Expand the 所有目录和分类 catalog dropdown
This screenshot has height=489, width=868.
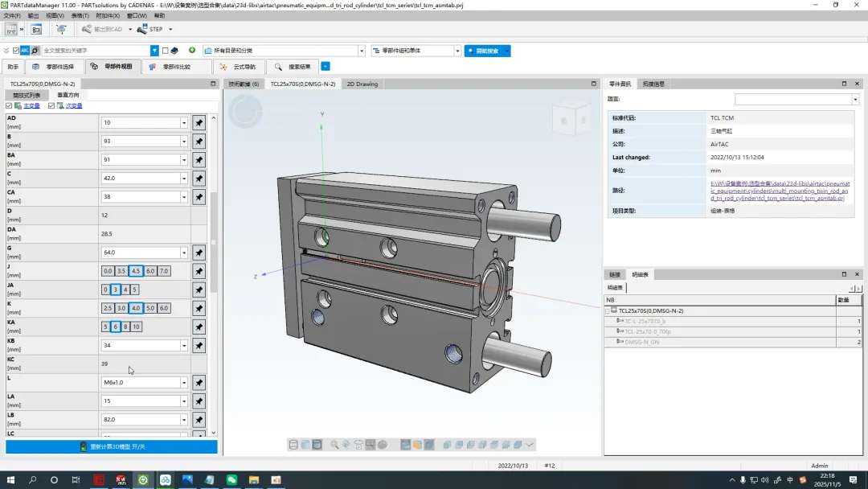point(362,51)
